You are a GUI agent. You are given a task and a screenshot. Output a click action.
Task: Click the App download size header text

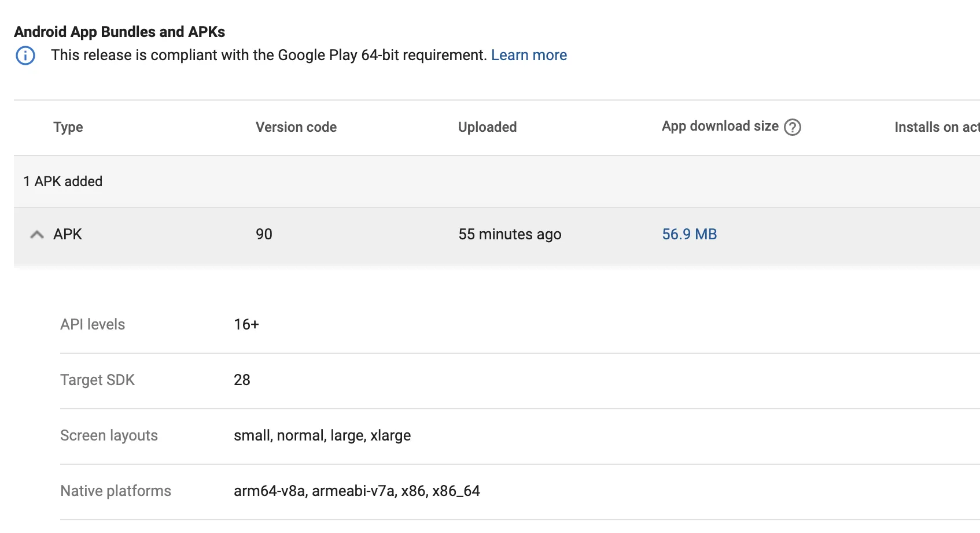click(720, 127)
